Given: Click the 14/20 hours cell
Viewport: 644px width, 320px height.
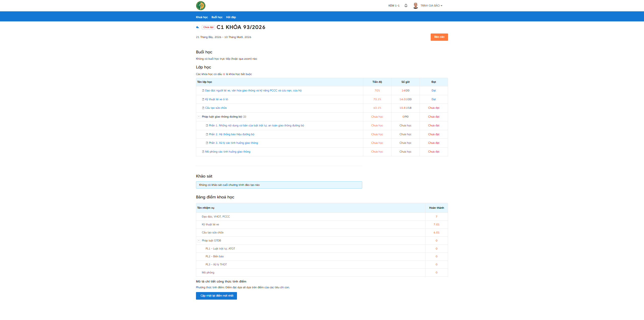Looking at the screenshot, I should [405, 91].
